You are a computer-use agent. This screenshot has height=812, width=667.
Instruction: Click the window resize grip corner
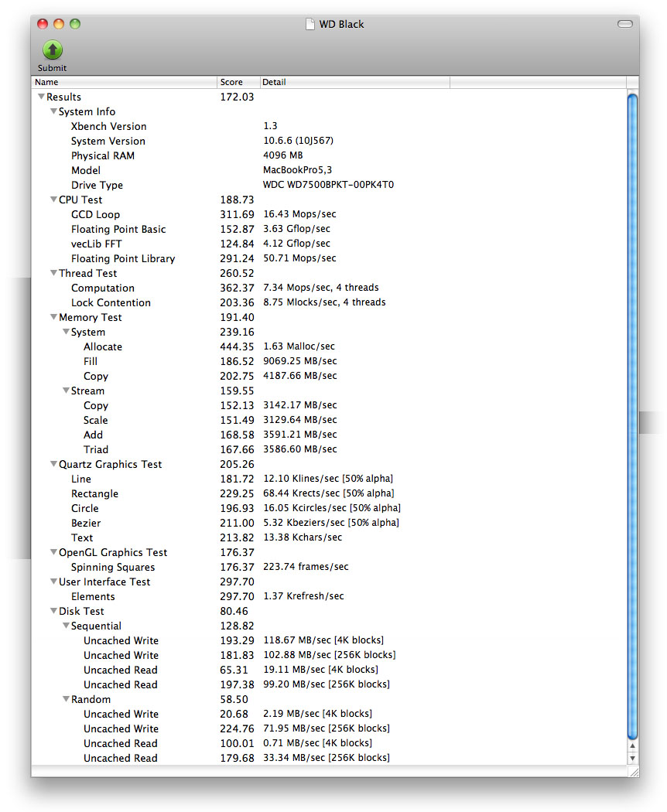point(633,772)
